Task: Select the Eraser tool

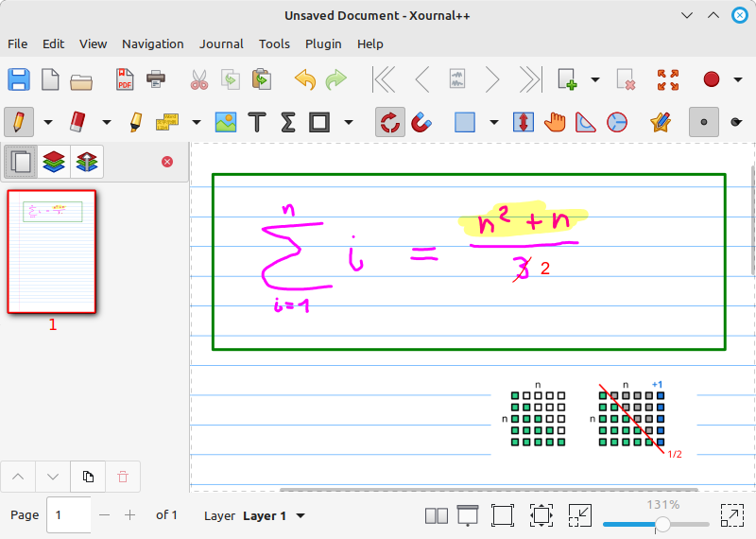Action: point(77,122)
